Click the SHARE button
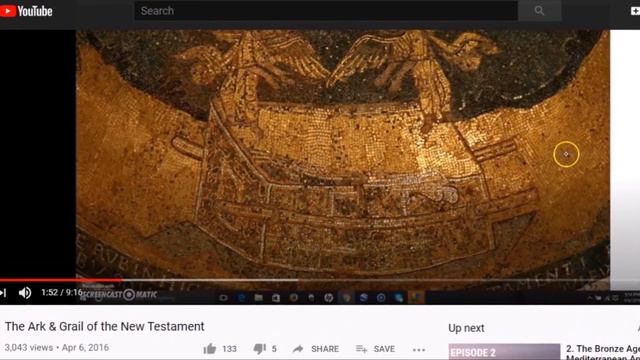Screen dimensions: 640x360 tap(325, 349)
